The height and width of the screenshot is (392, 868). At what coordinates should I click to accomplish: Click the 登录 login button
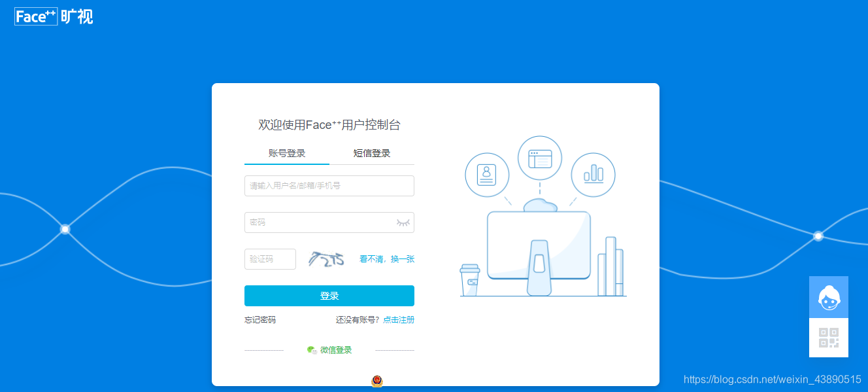[329, 296]
